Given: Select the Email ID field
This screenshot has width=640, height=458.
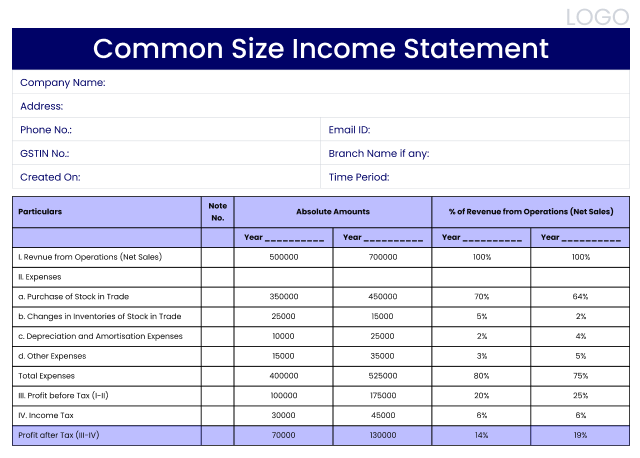Looking at the screenshot, I should tap(475, 130).
